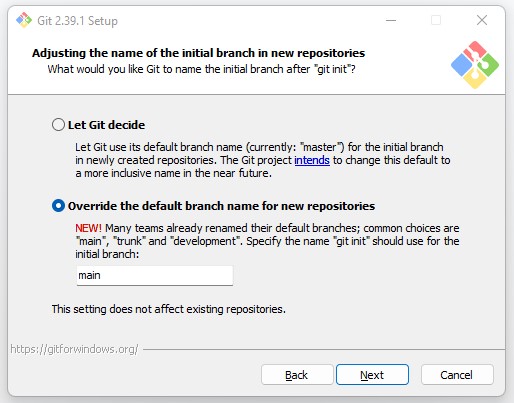Minimize the Git Setup window

tap(391, 20)
